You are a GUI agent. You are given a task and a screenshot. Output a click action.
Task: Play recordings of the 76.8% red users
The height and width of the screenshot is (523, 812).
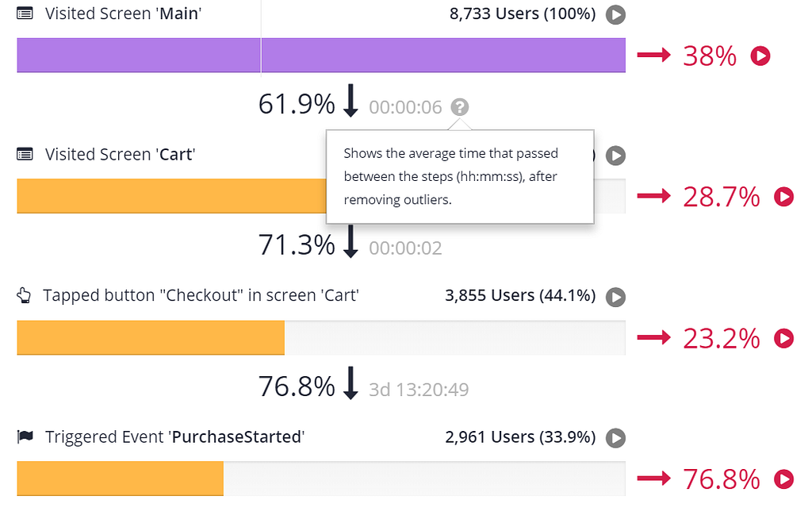(x=783, y=479)
